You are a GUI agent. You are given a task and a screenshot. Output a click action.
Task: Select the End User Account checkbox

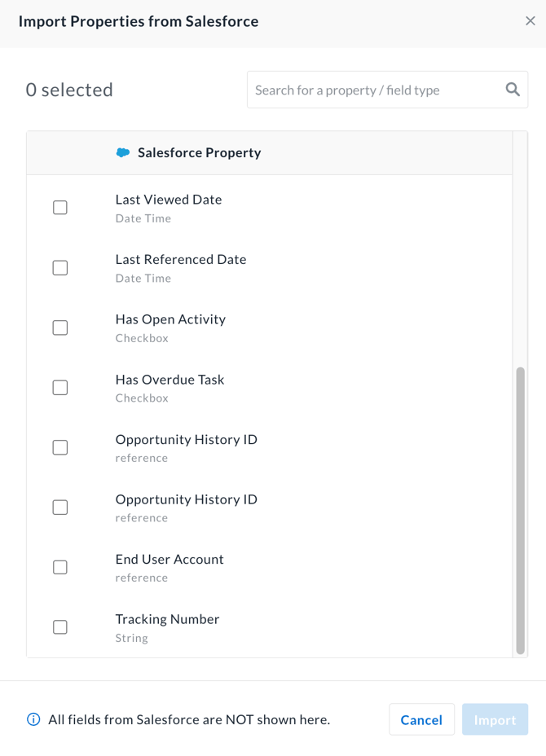[59, 567]
